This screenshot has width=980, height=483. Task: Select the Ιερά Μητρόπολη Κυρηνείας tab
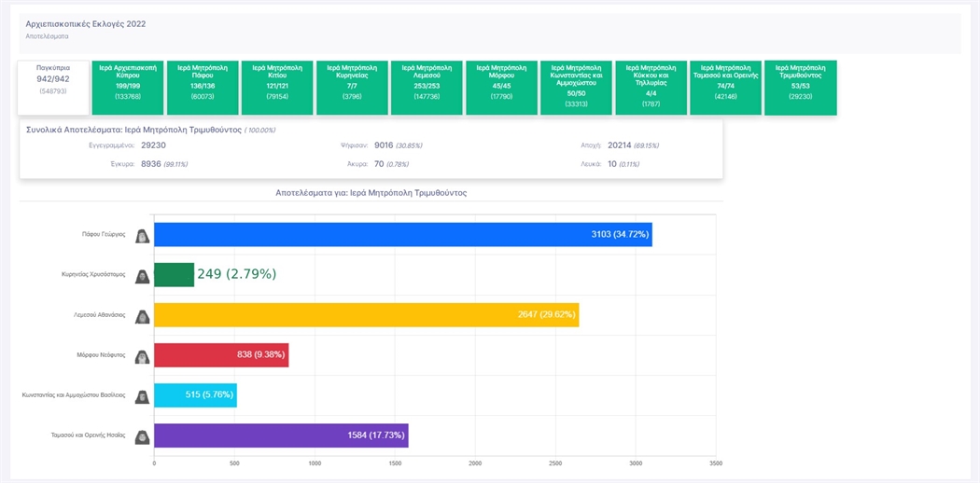coord(352,88)
